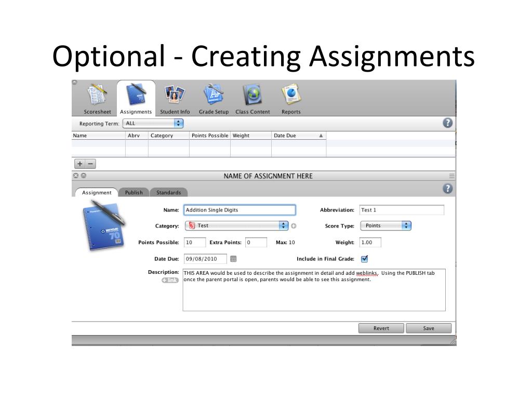This screenshot has width=532, height=399.
Task: Click the NAME OF ASSIGNMENT HERE title
Action: 268,176
